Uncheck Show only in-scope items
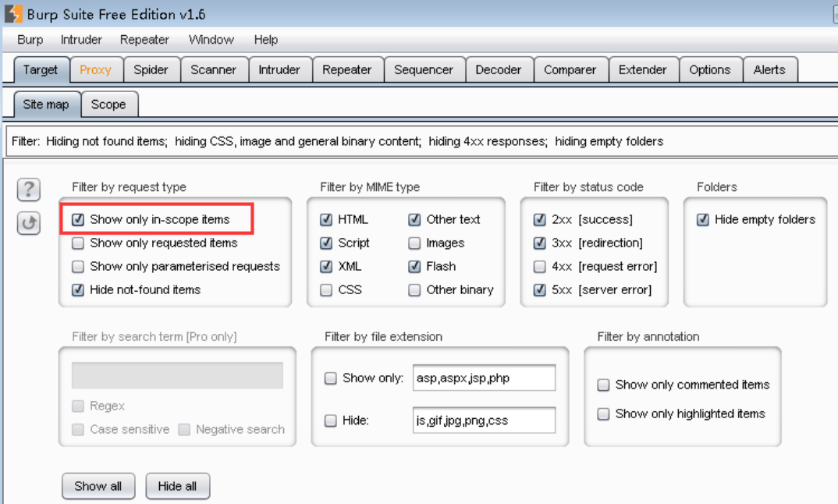 point(78,220)
